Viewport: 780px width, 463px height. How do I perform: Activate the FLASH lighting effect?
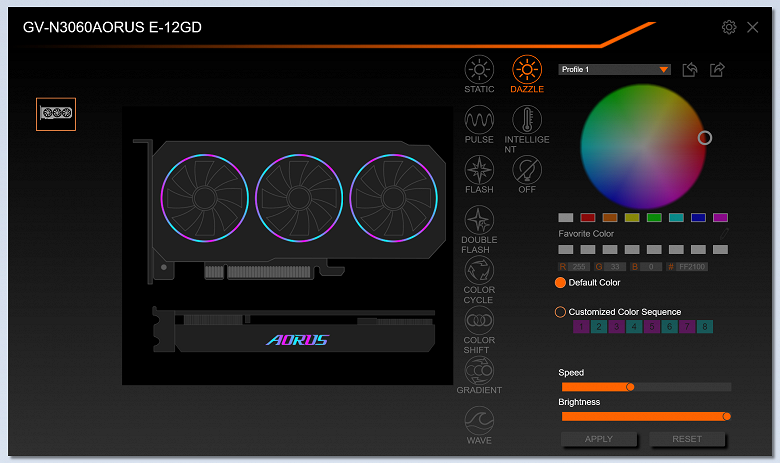pyautogui.click(x=479, y=170)
